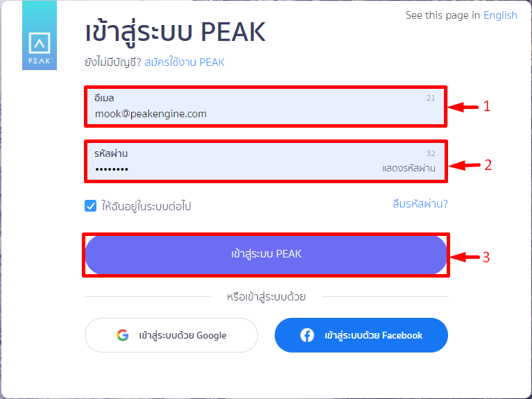The width and height of the screenshot is (532, 399).
Task: Click the Google G icon
Action: pos(123,335)
